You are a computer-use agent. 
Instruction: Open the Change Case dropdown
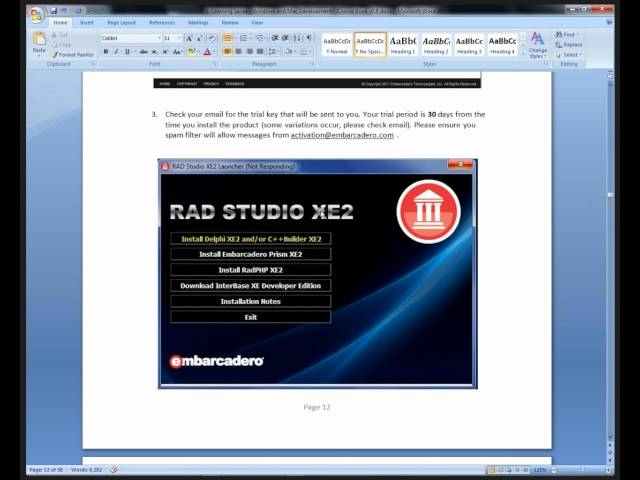coord(177,52)
